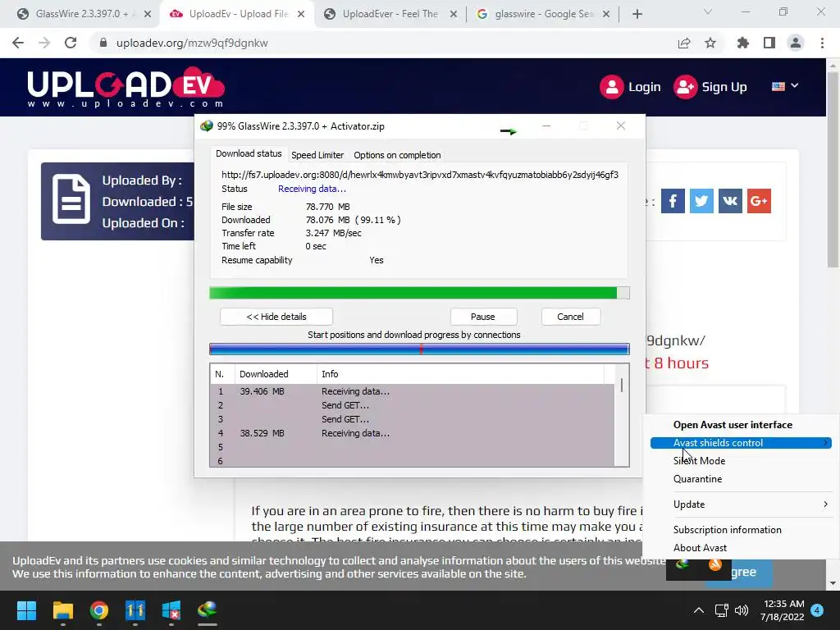The image size is (840, 630).
Task: Go back using the browser back arrow
Action: point(18,43)
